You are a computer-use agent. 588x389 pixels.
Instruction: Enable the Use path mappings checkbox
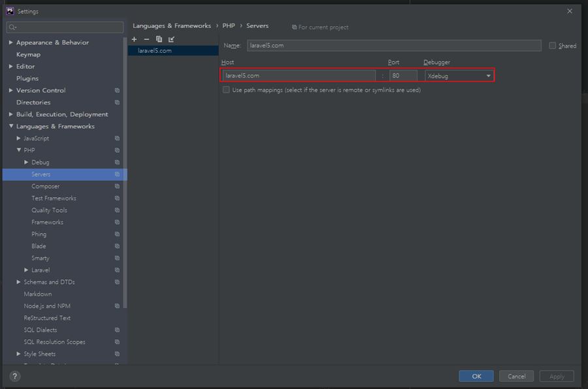click(226, 90)
